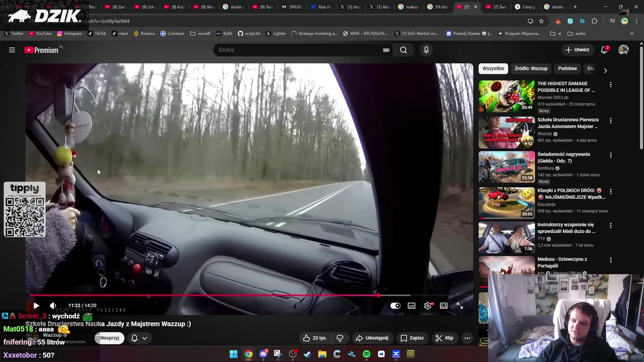Open the Windows Start menu
644x362 pixels.
pos(233,354)
